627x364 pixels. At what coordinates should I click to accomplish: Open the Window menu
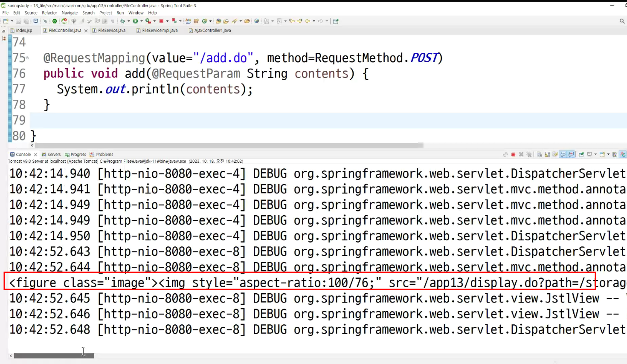tap(136, 13)
